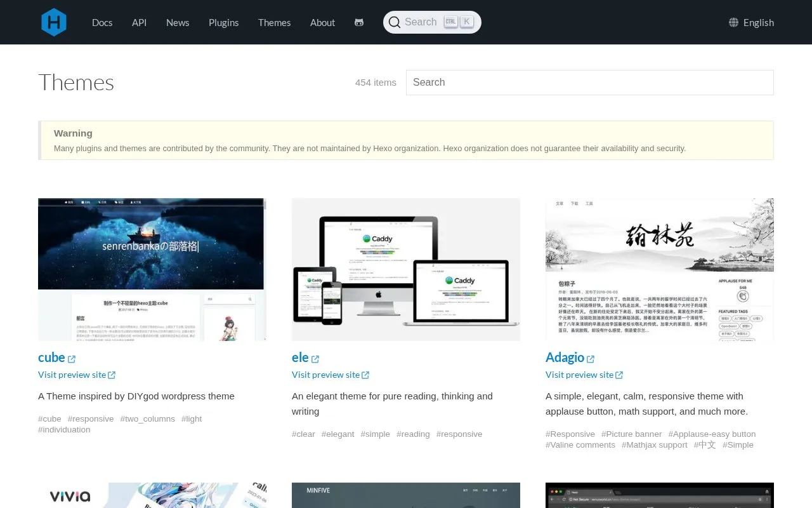Visit preview site for ele theme
The width and height of the screenshot is (812, 508).
[x=331, y=375]
